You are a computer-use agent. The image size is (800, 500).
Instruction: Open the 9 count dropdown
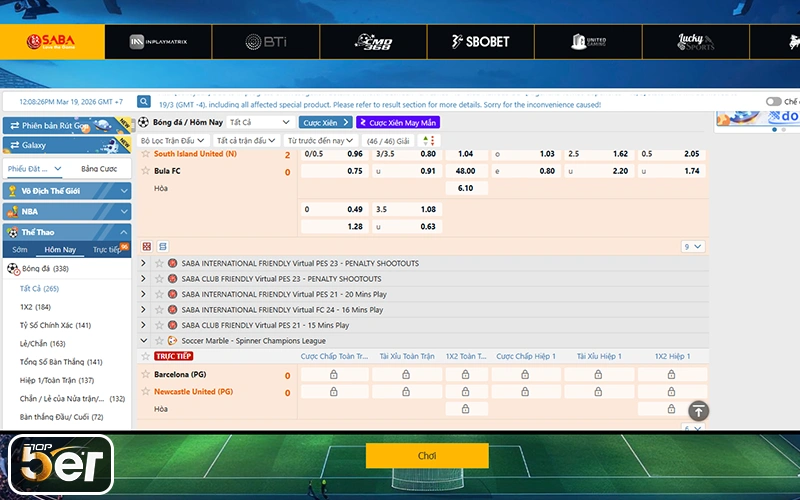pyautogui.click(x=693, y=246)
